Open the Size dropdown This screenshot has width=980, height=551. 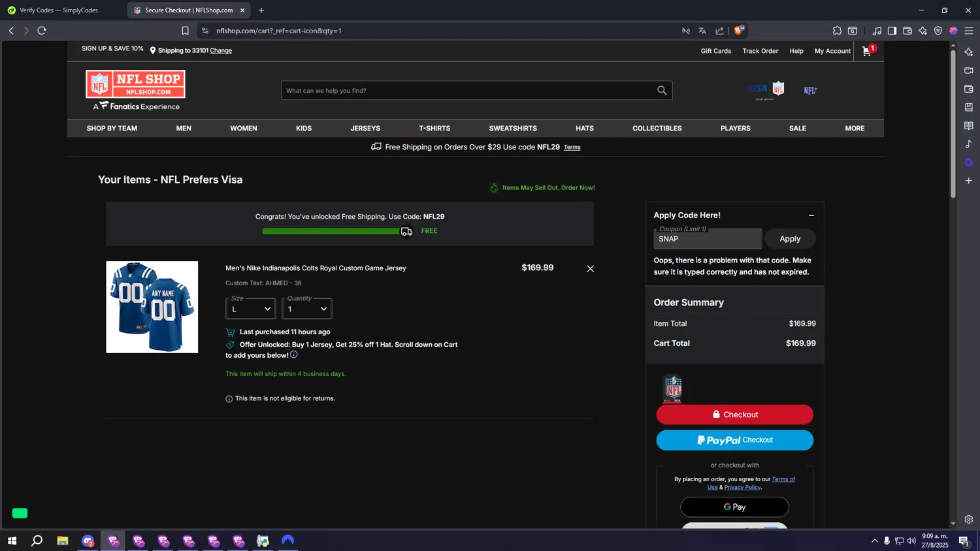251,309
